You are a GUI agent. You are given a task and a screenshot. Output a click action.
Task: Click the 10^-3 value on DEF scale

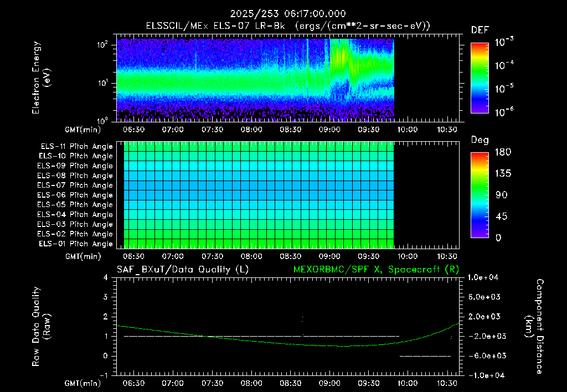504,42
